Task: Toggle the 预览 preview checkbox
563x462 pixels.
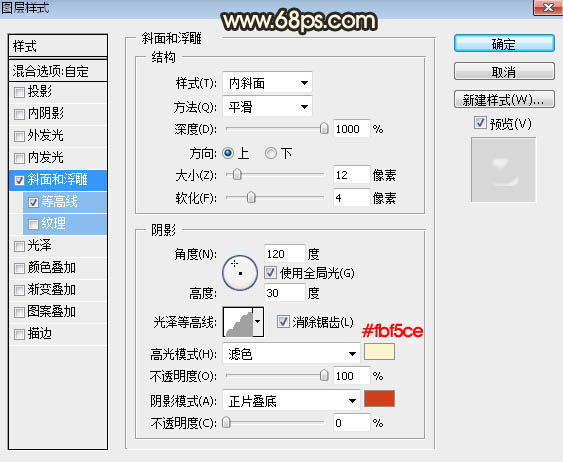Action: (480, 123)
